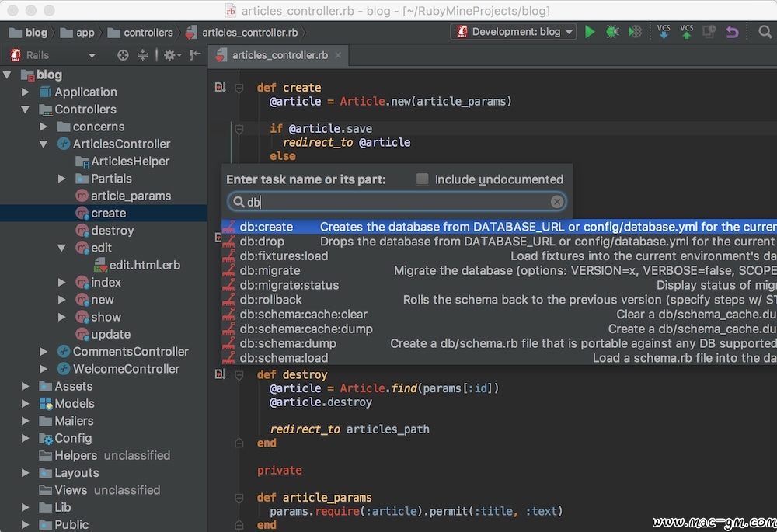Collapse the blog project root
The height and width of the screenshot is (532, 777).
[x=7, y=75]
